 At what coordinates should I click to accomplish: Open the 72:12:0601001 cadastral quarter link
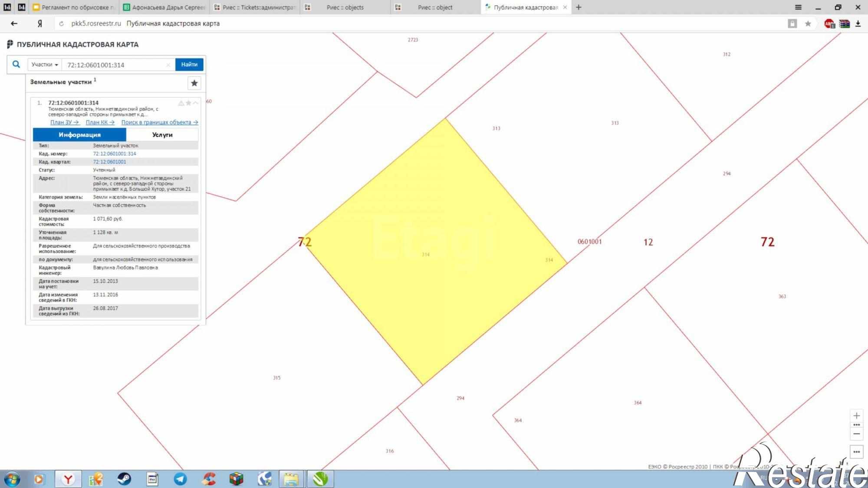coord(109,162)
